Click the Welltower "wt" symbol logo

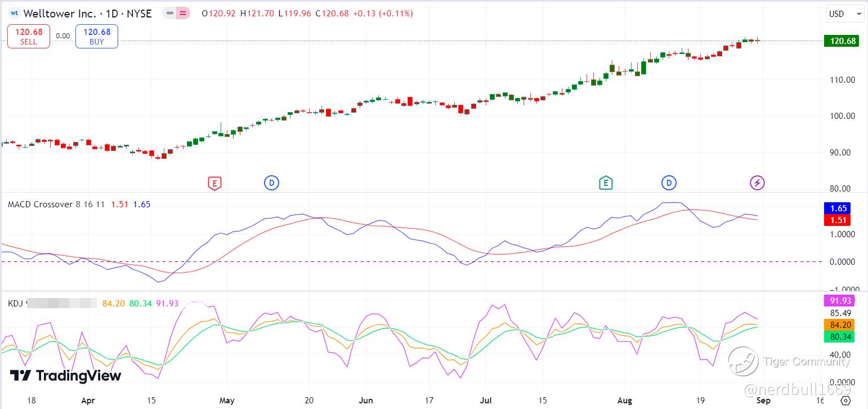pos(15,13)
